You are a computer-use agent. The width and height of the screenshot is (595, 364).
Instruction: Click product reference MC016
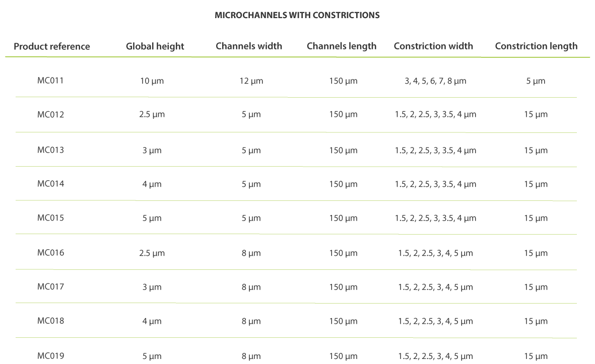(50, 253)
